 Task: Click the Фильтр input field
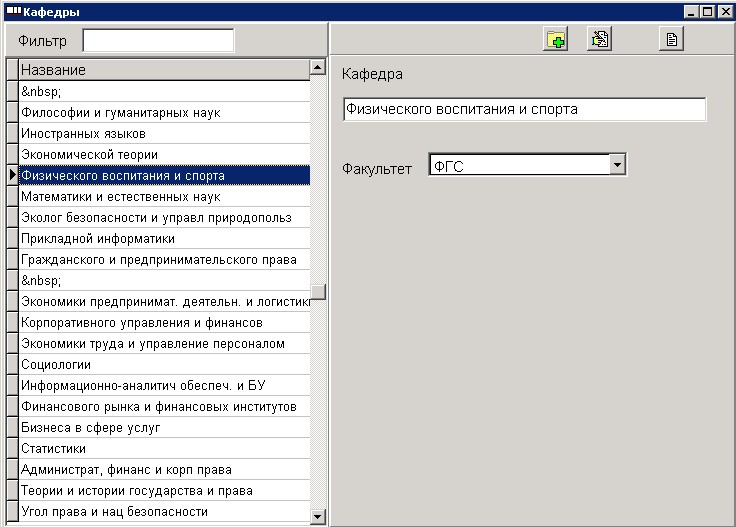click(158, 40)
